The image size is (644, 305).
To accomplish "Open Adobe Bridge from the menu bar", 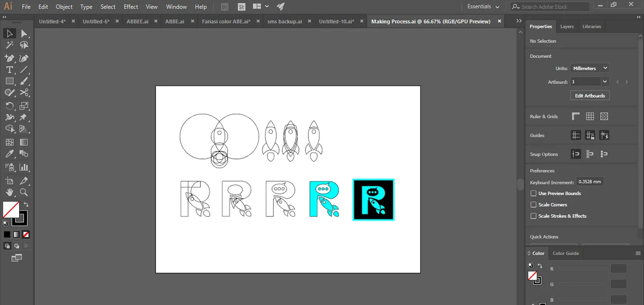I will [224, 7].
